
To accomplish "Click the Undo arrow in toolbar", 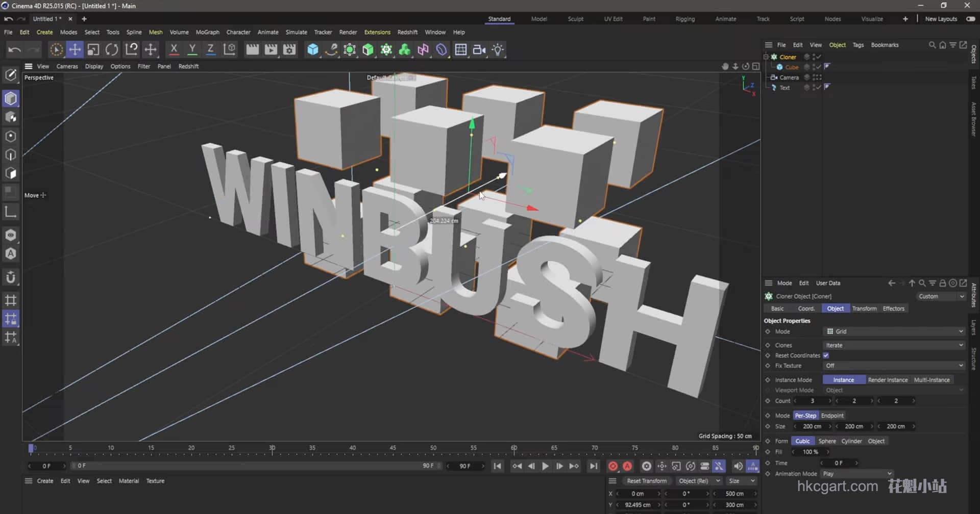I will point(14,49).
